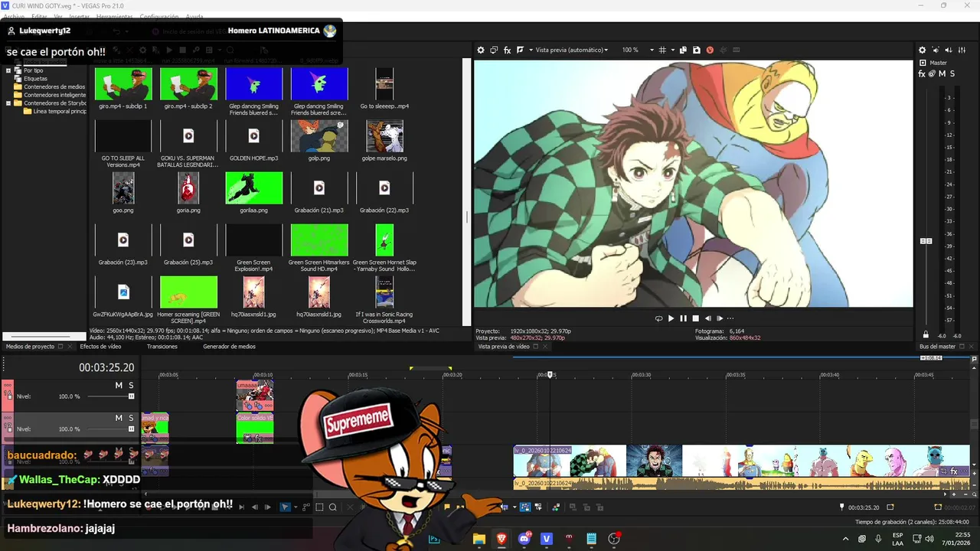The image size is (980, 551).
Task: Switch to Transiciones tab
Action: click(x=162, y=347)
